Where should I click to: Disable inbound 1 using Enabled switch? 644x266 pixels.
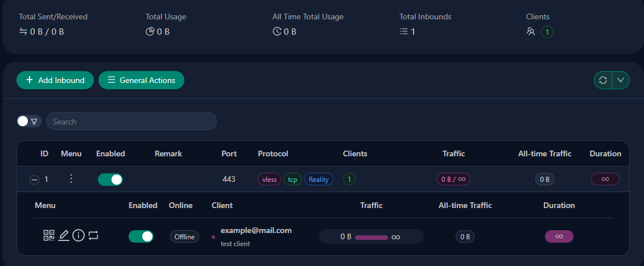pos(110,180)
